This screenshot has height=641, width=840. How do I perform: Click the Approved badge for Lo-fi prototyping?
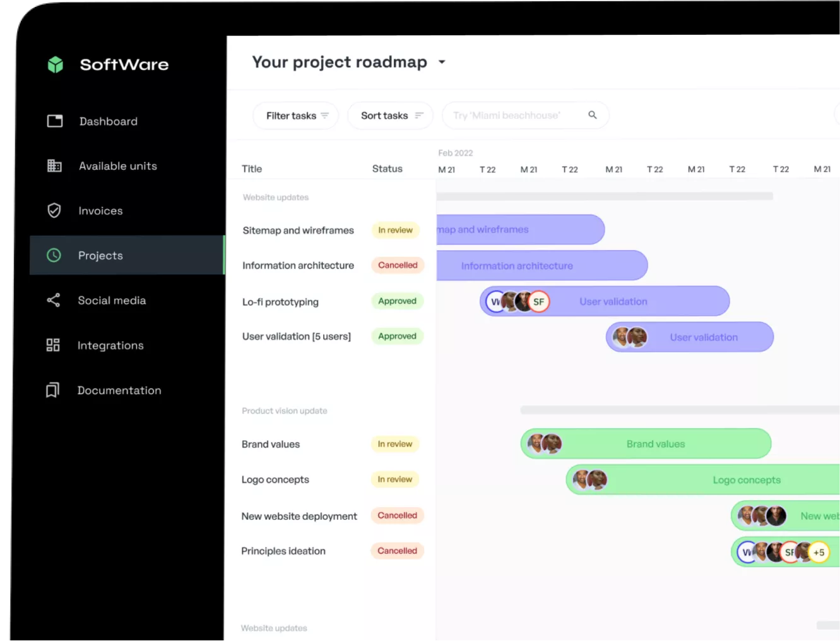(x=397, y=301)
